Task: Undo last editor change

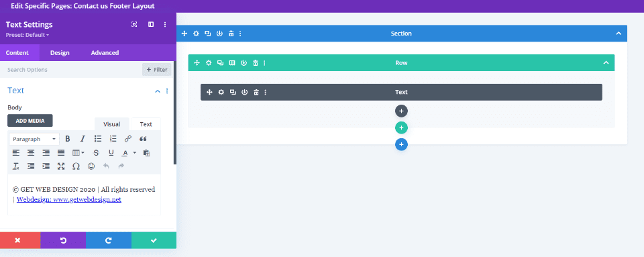Action: click(106, 166)
